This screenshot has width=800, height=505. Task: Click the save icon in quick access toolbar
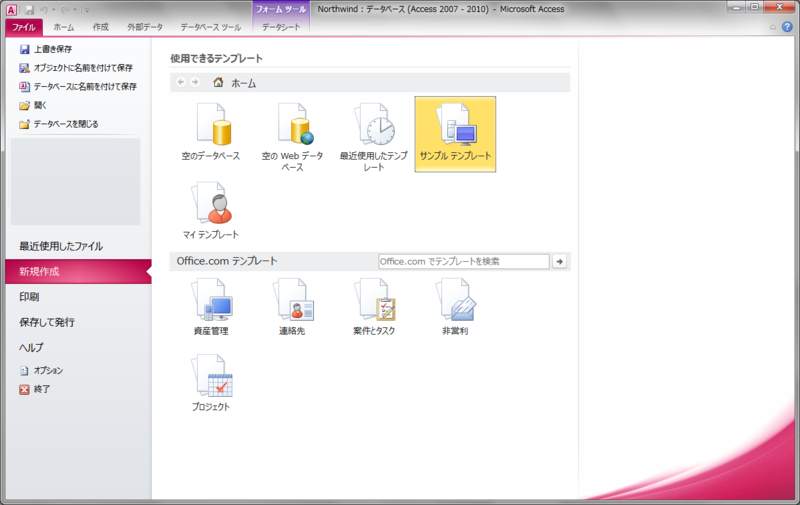pyautogui.click(x=30, y=10)
